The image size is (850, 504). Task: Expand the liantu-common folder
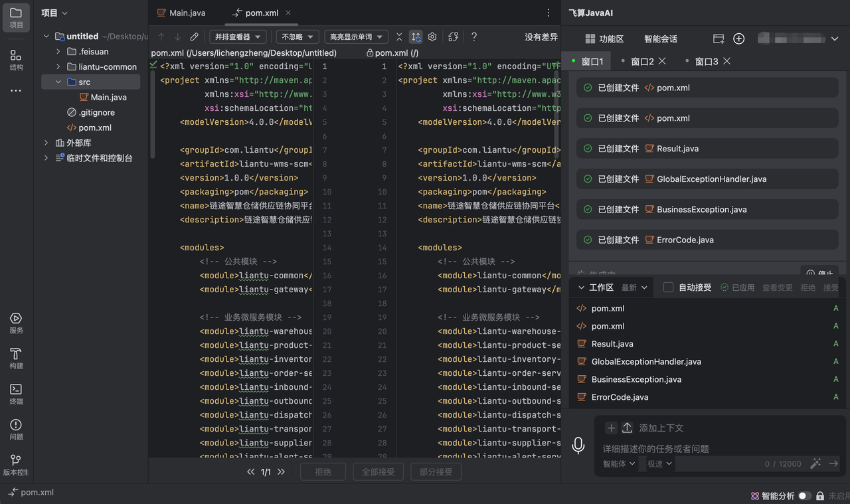pos(58,66)
